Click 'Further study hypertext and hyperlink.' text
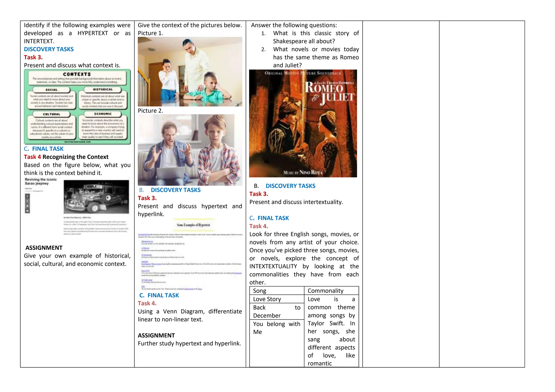 pos(189,344)
